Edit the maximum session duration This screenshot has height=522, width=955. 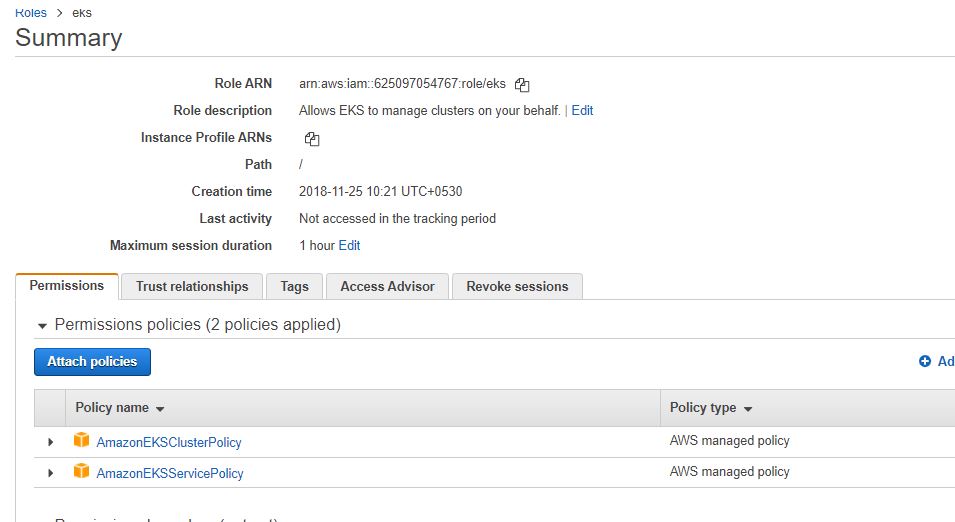coord(349,246)
